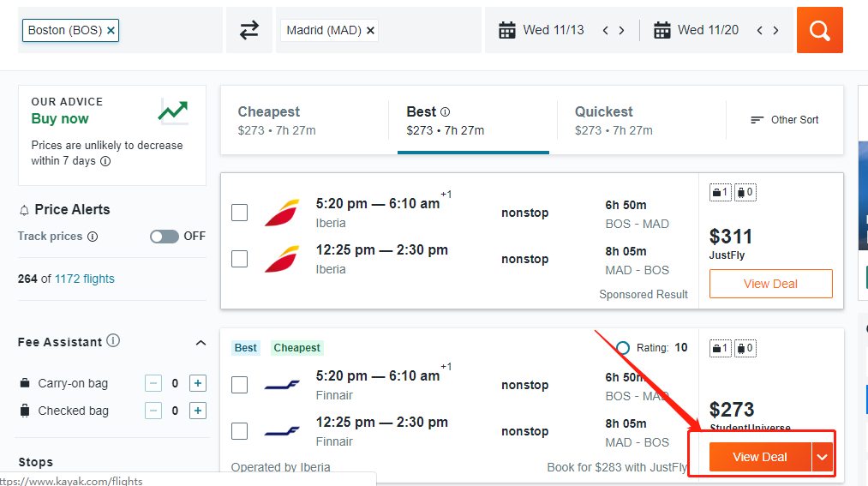Move return date to previous day

click(x=759, y=31)
